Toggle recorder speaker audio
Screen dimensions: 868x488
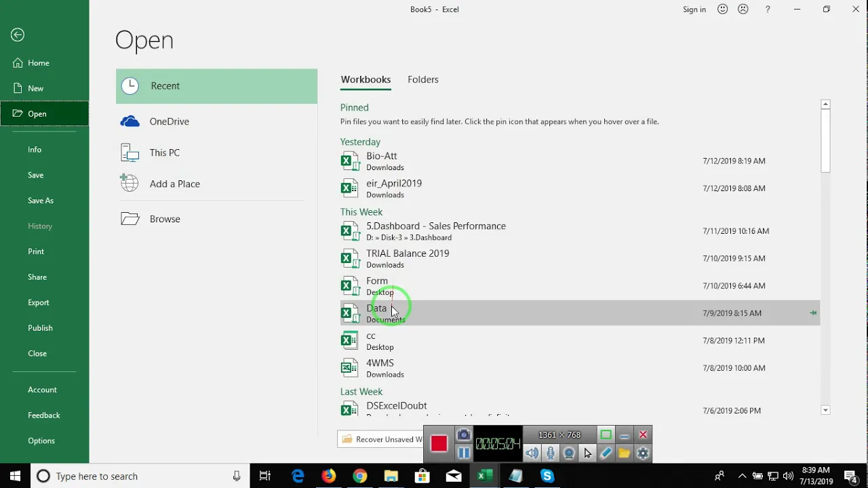coord(532,453)
